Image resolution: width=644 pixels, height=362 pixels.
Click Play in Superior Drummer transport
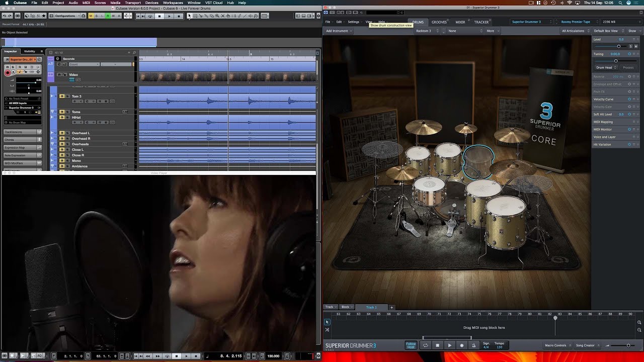[450, 345]
